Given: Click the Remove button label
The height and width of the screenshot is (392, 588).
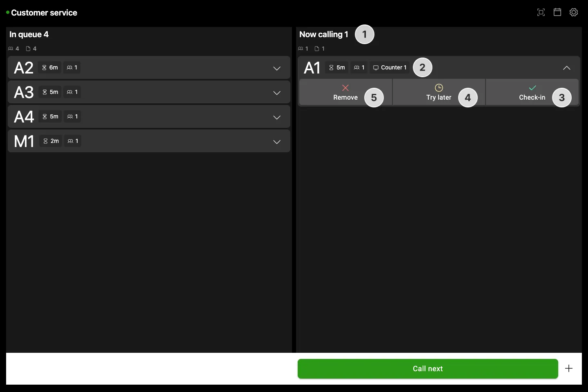Looking at the screenshot, I should (345, 98).
